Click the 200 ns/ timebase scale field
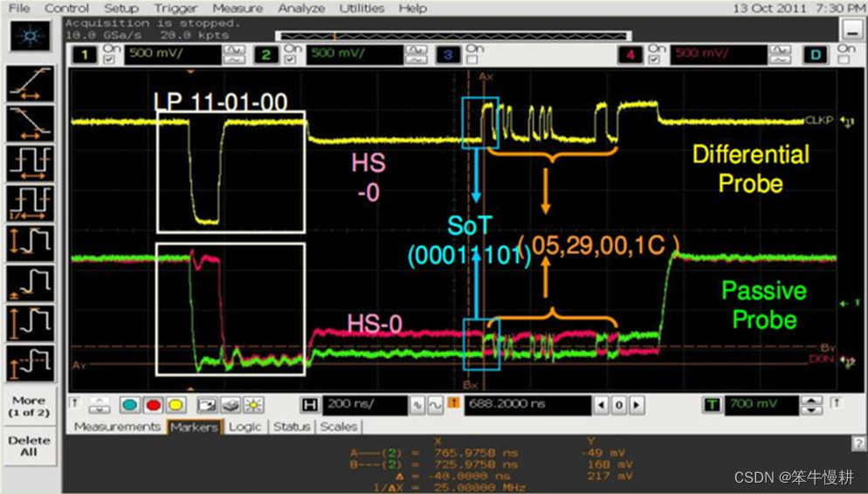Image resolution: width=868 pixels, height=494 pixels. pyautogui.click(x=364, y=405)
